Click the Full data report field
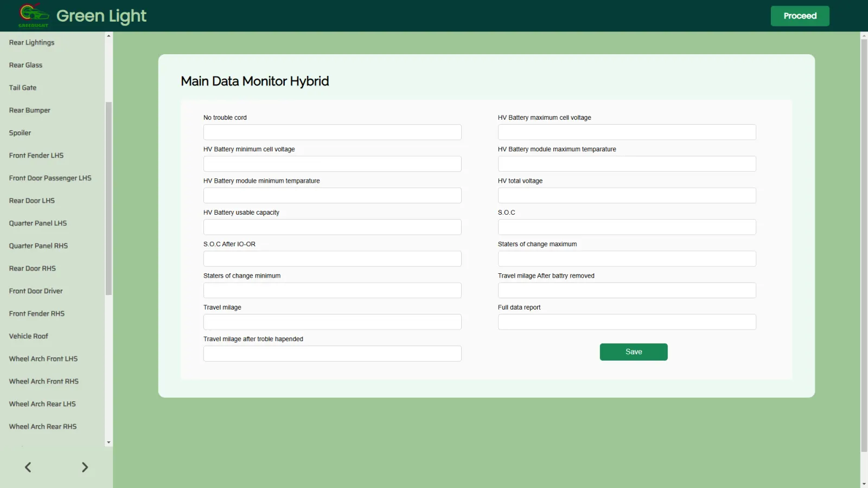The image size is (868, 488). click(x=627, y=322)
